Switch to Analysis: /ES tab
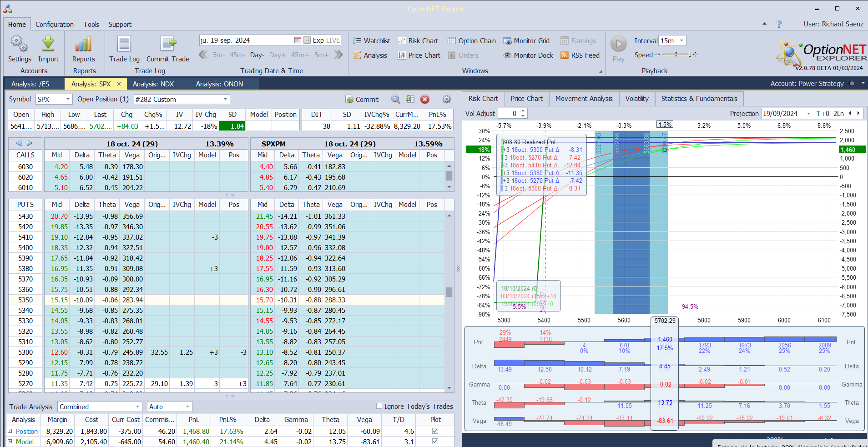Screen dimensions: 868x447 point(30,84)
